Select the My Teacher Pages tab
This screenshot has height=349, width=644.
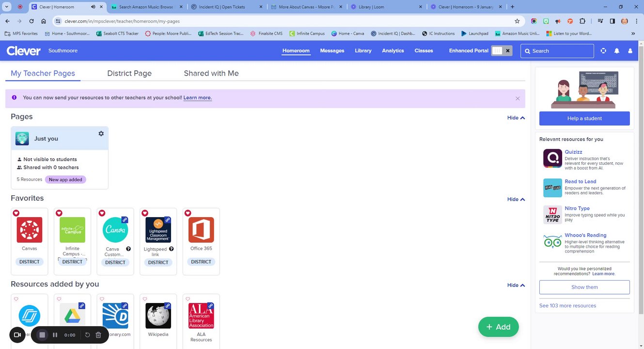[x=43, y=73]
